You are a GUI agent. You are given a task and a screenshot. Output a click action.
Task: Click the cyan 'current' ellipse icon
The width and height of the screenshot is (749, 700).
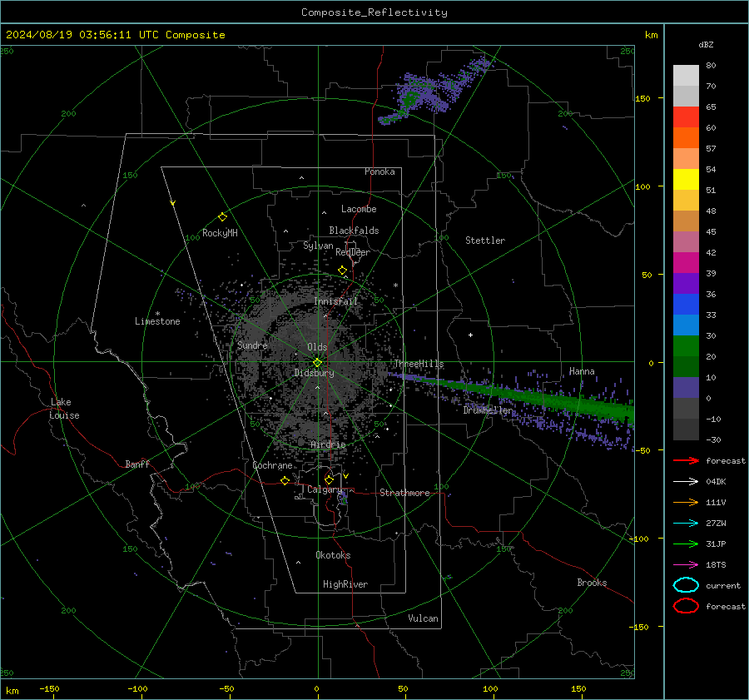pos(686,585)
